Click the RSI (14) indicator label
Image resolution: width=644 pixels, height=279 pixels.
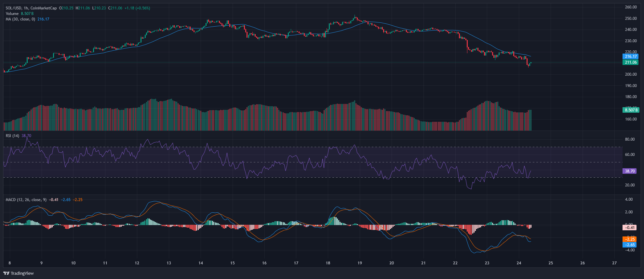tap(12, 136)
